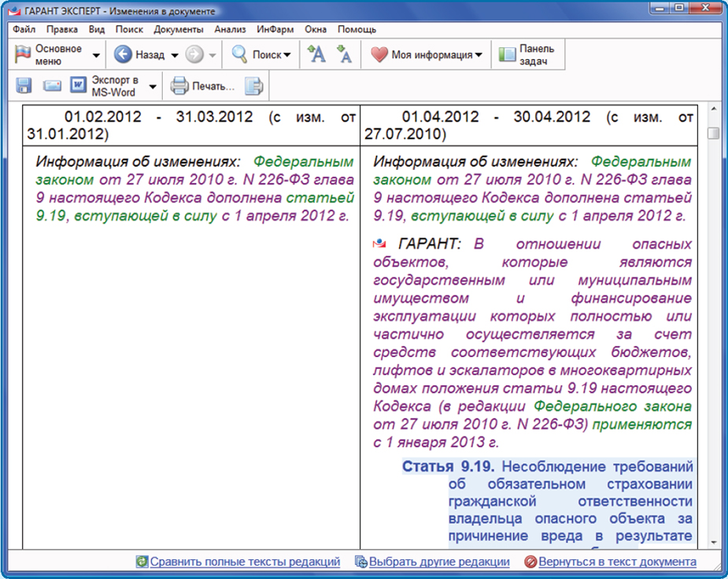
Task: Expand the Назад history dropdown arrow
Action: tap(175, 56)
